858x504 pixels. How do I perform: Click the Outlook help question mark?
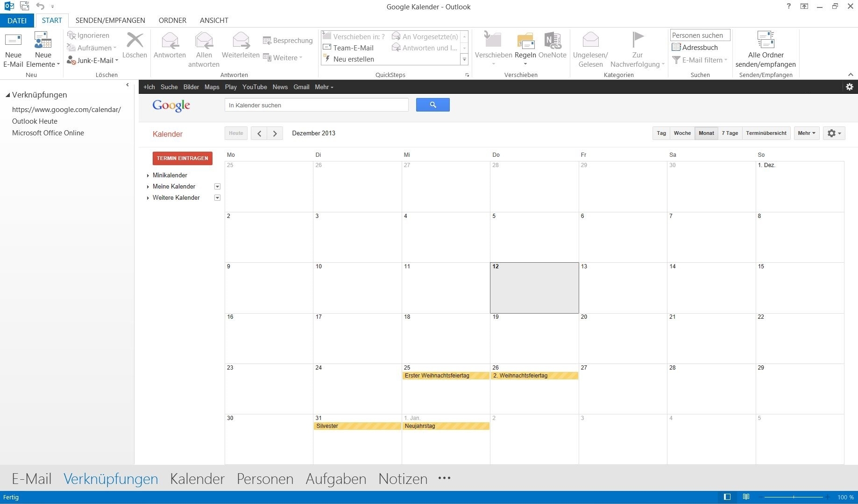(x=789, y=7)
